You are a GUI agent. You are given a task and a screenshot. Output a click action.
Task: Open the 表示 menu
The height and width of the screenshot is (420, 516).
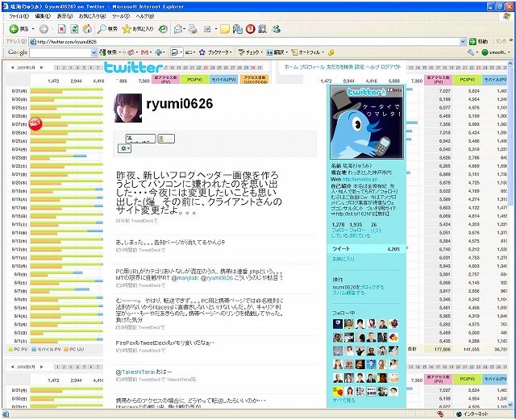(x=64, y=16)
